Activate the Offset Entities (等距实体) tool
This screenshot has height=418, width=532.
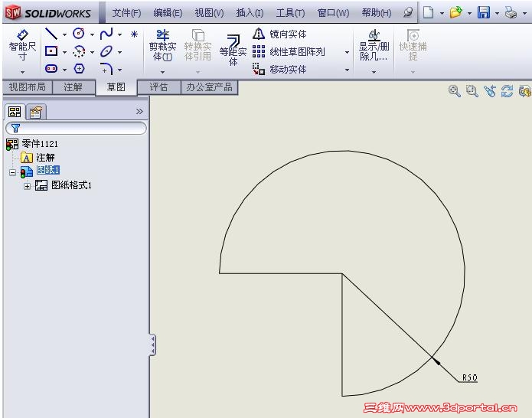[x=233, y=50]
